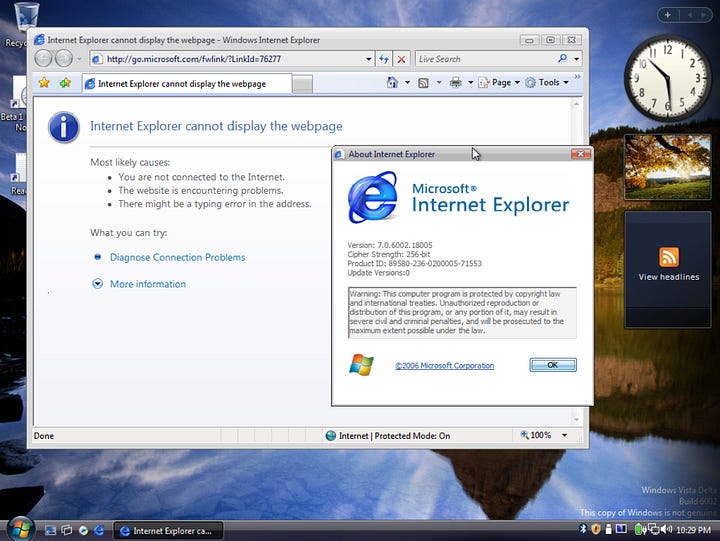Click the sidebar add gadgets plus button
Screen dimensions: 720x541
tap(668, 15)
